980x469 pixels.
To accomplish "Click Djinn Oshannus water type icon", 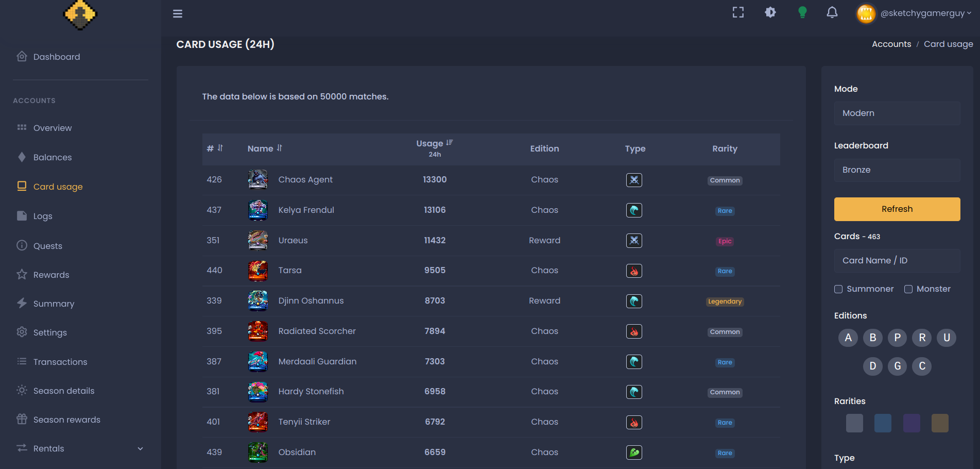I will tap(634, 301).
